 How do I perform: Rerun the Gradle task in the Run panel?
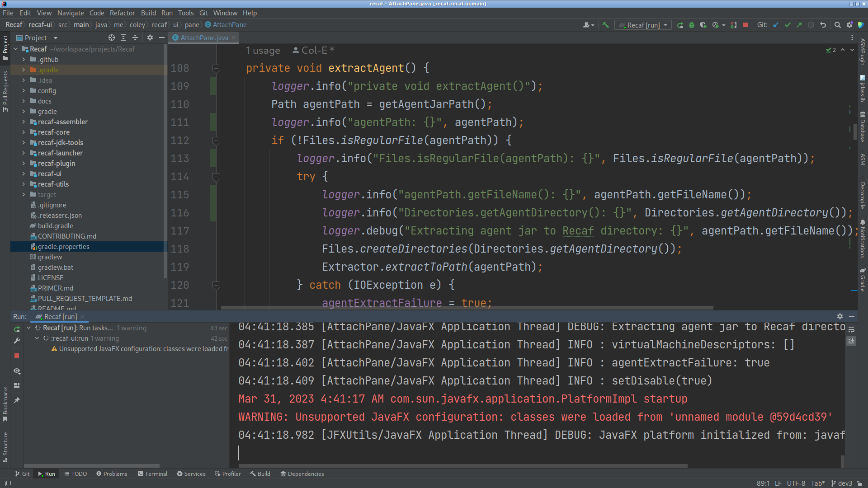[17, 329]
